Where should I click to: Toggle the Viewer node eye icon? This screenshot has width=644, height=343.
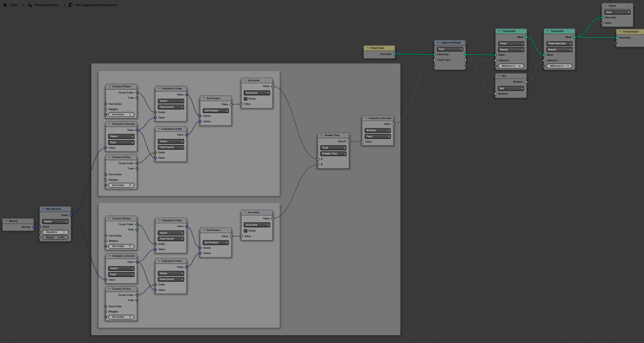629,6
